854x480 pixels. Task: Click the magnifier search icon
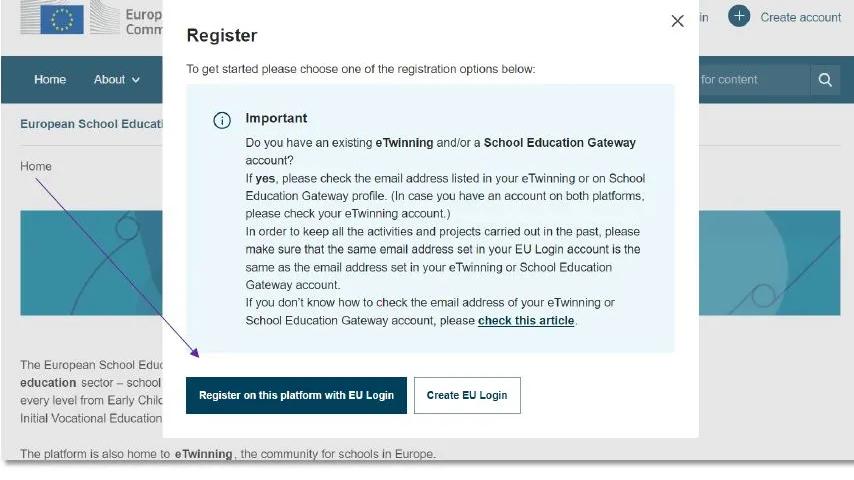[825, 80]
